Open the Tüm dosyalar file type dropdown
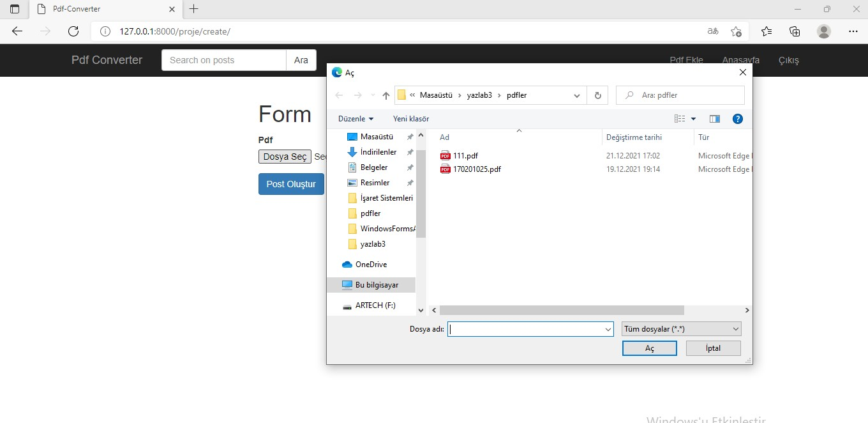The height and width of the screenshot is (423, 868). pyautogui.click(x=680, y=328)
